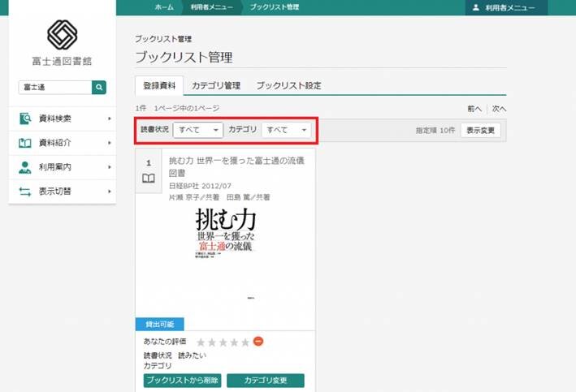Image resolution: width=576 pixels, height=392 pixels.
Task: Click ブックリストから削除 button
Action: pos(182,381)
